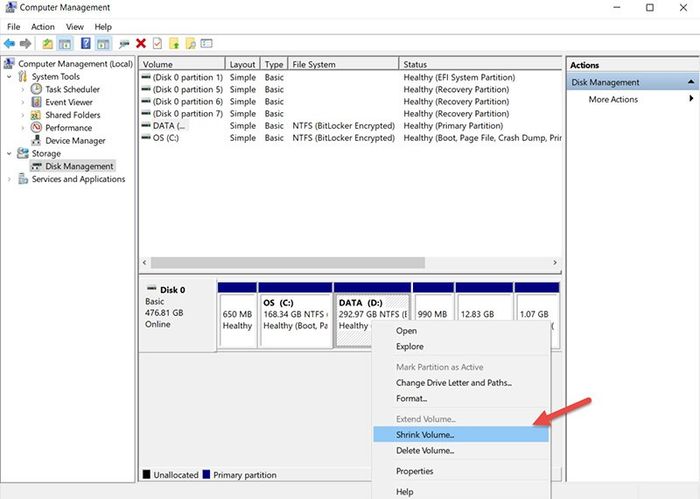Click the magnifier find toolbar icon
Screen dimensions: 700x499
click(x=191, y=44)
